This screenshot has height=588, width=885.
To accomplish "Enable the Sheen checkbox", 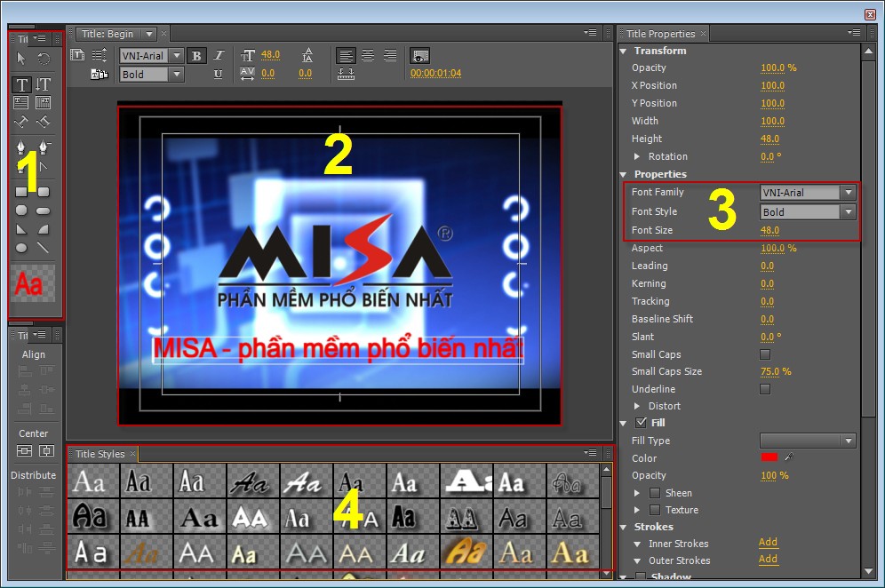I will pyautogui.click(x=655, y=493).
